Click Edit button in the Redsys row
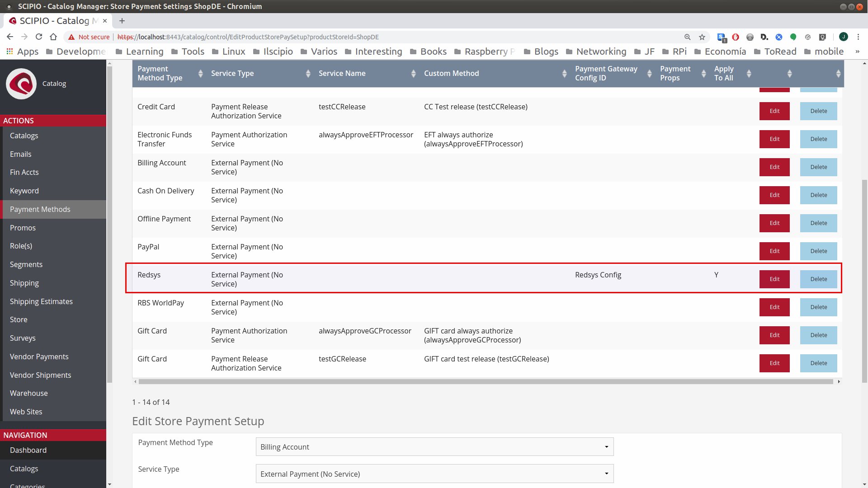 click(x=774, y=279)
